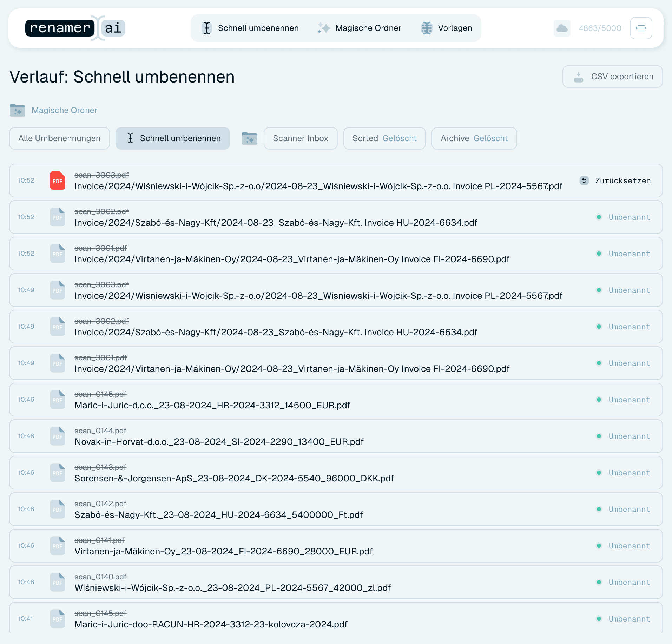Select the Archive Gelöscht filter tab

[474, 138]
